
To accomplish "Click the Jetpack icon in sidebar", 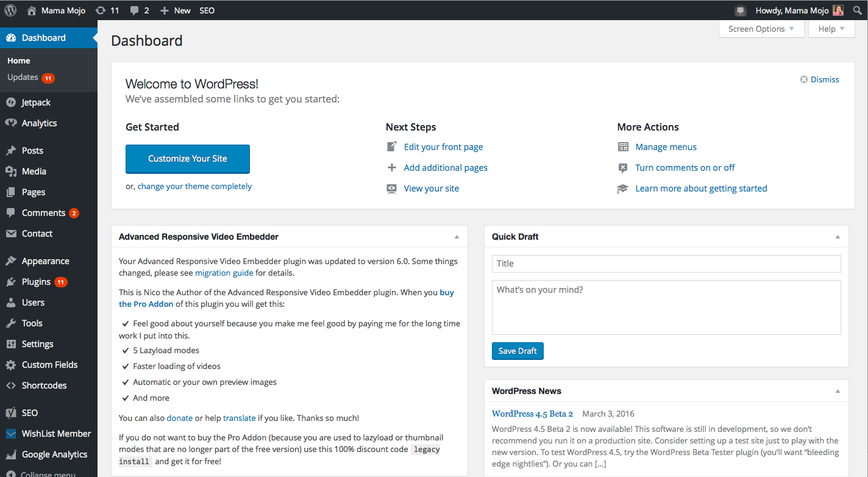I will (x=11, y=102).
